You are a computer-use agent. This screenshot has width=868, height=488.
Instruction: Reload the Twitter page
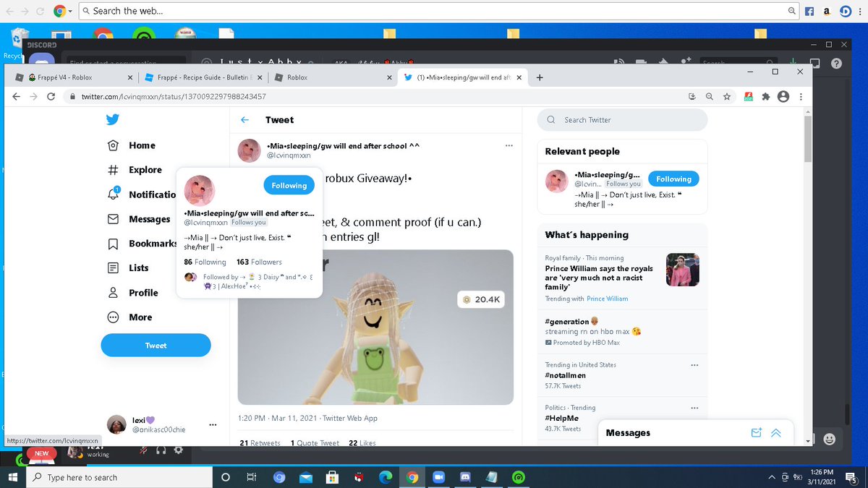pyautogui.click(x=51, y=96)
